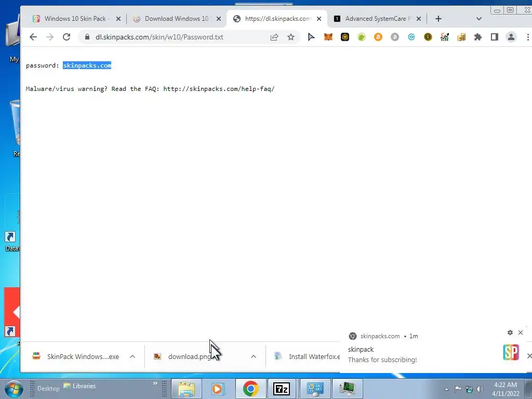532x399 pixels.
Task: Switch to the Advanced SystemCare tab
Action: (x=377, y=19)
